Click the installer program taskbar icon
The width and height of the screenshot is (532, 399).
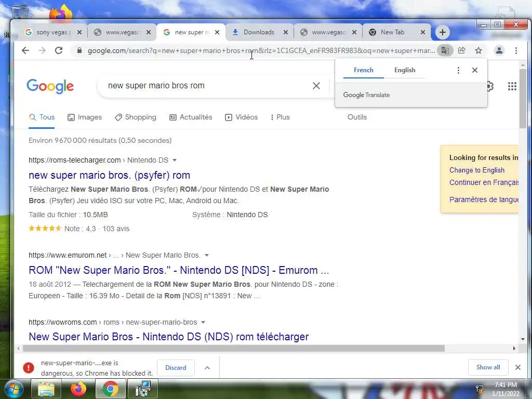[142, 389]
